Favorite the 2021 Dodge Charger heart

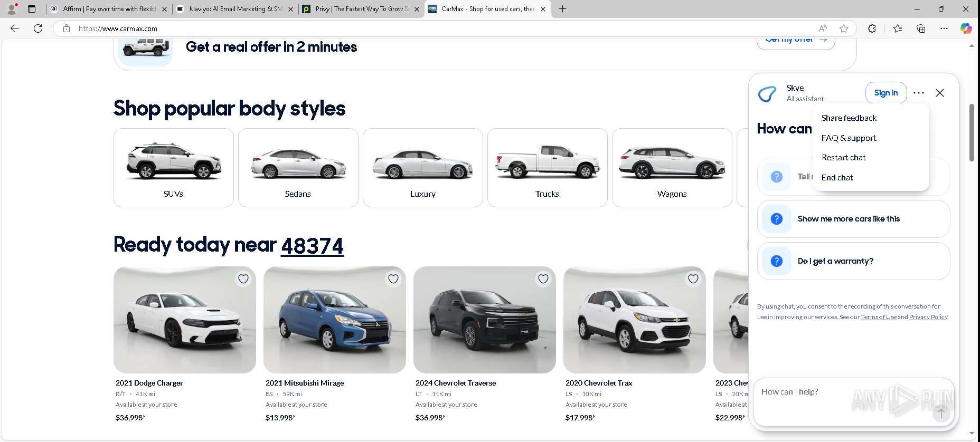coord(243,279)
